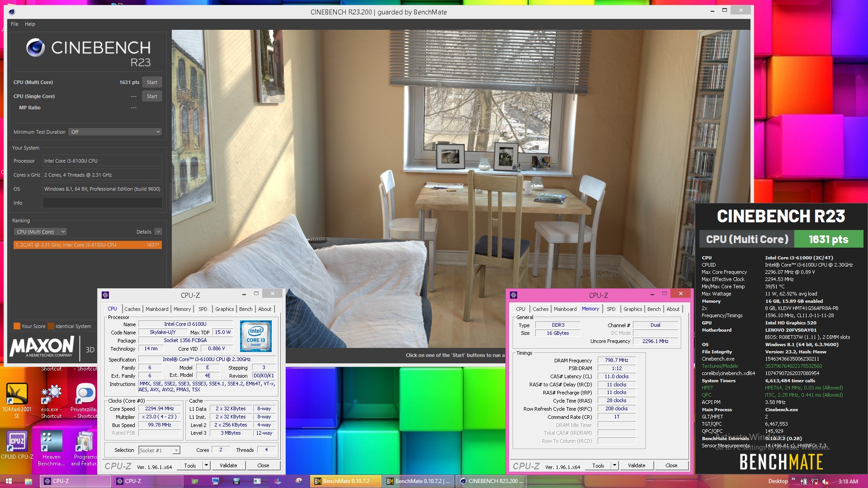The height and width of the screenshot is (488, 868).
Task: Click orange Your Score legend swatch
Action: click(x=17, y=326)
